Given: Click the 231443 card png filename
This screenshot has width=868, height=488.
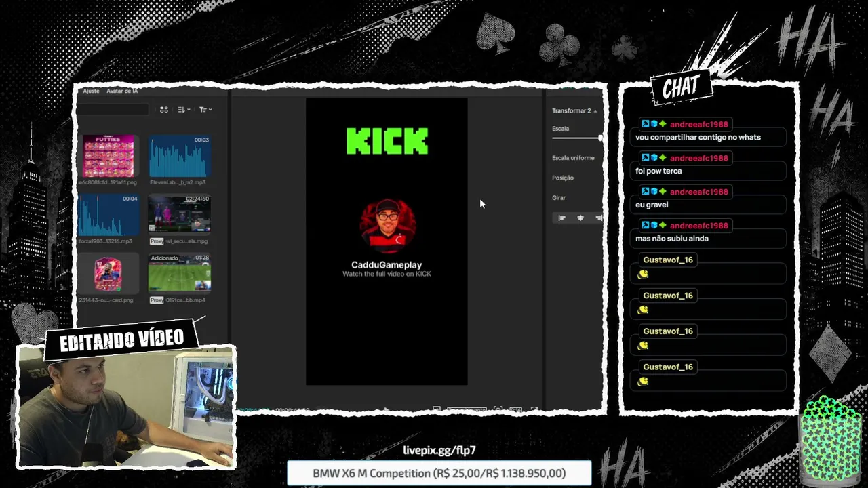Looking at the screenshot, I should 106,300.
